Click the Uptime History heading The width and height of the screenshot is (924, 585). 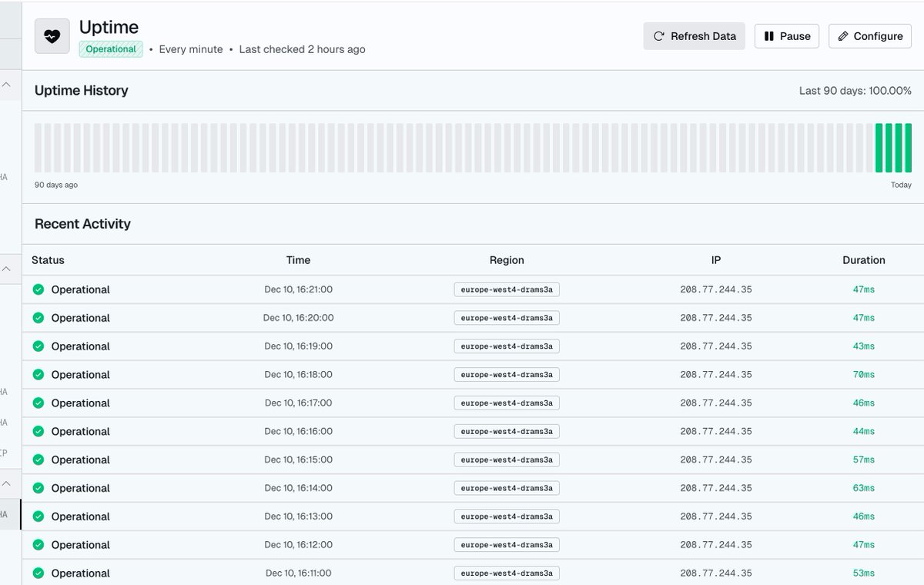coord(82,91)
